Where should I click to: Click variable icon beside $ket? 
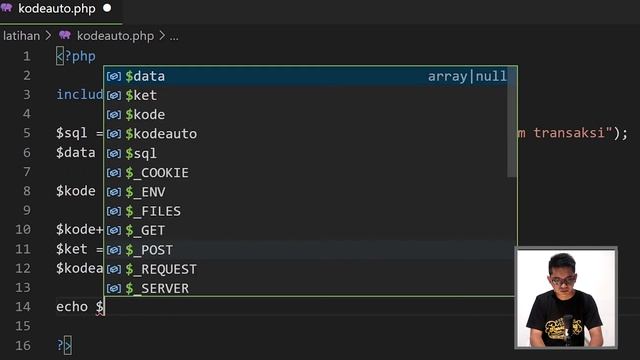click(114, 96)
